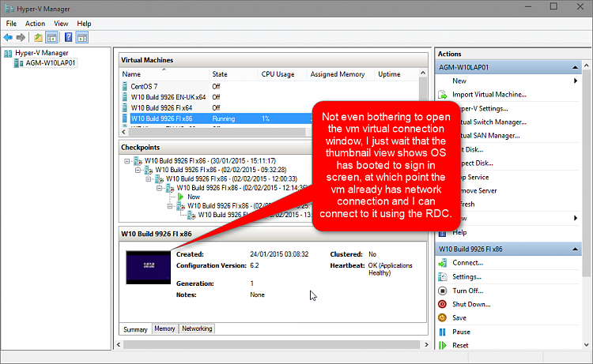The width and height of the screenshot is (593, 364).
Task: Click the W10 Build 9926 EN-UK x64 VM icon
Action: click(x=124, y=97)
